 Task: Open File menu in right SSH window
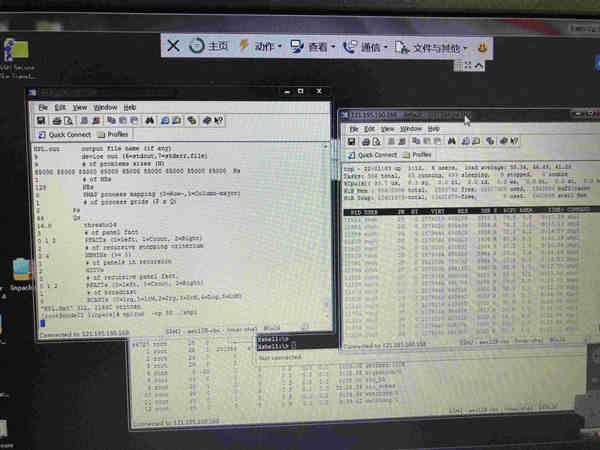coord(354,129)
